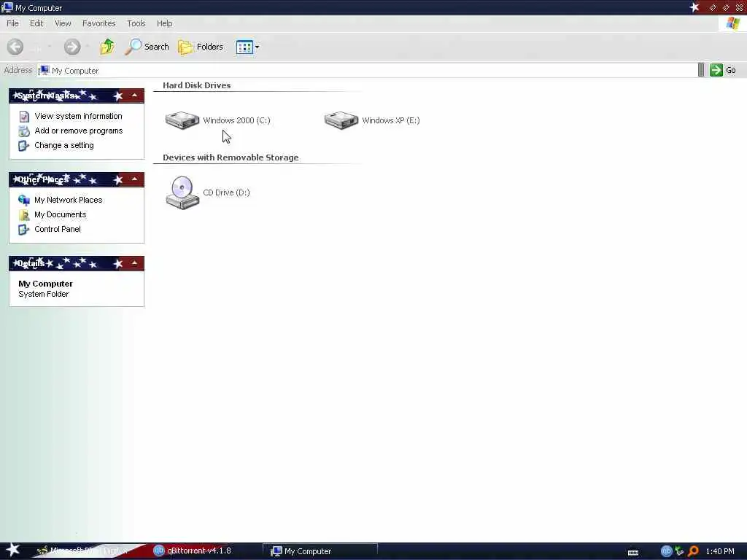
Task: Click the Change a setting icon
Action: point(24,146)
